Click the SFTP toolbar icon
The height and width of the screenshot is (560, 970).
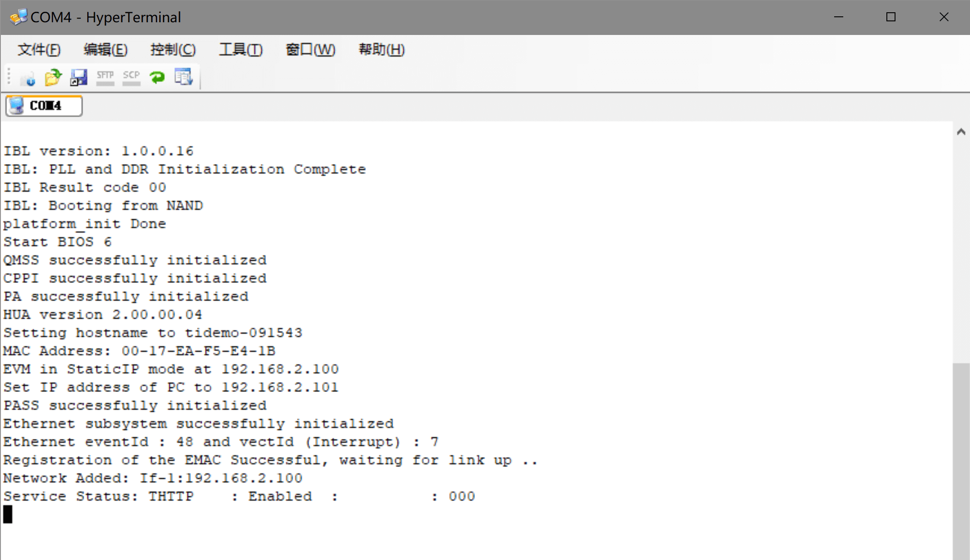pos(105,78)
